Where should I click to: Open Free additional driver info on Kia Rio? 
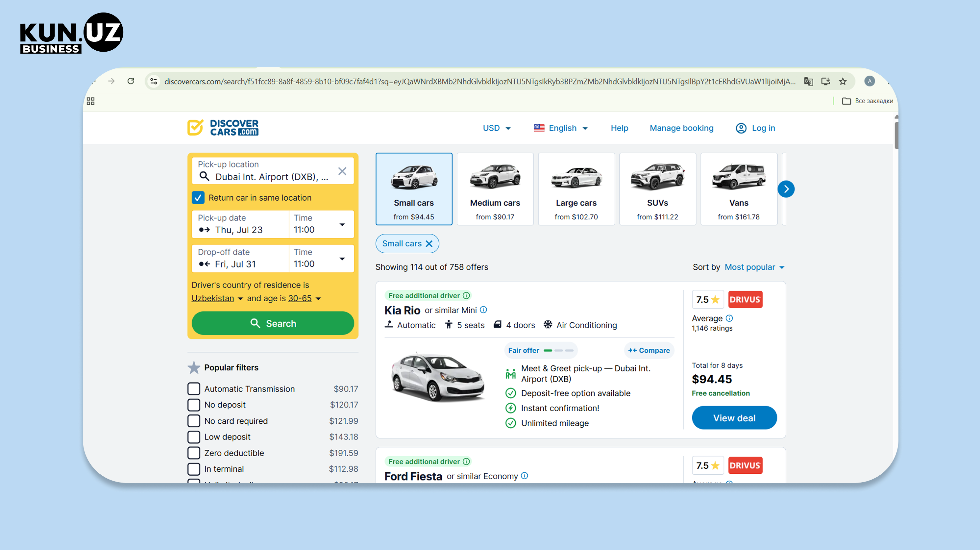pos(466,296)
